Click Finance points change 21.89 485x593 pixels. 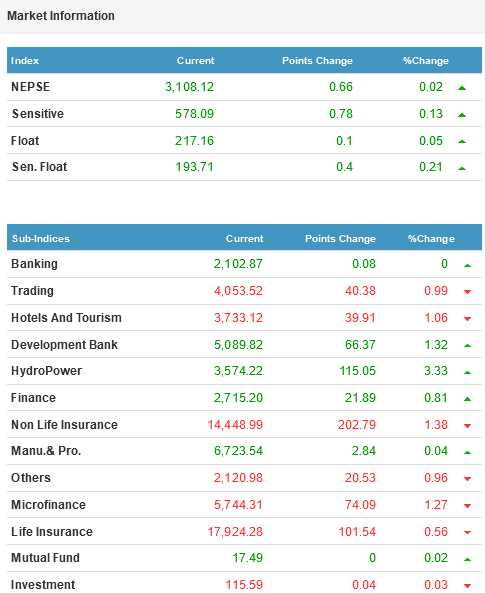360,398
